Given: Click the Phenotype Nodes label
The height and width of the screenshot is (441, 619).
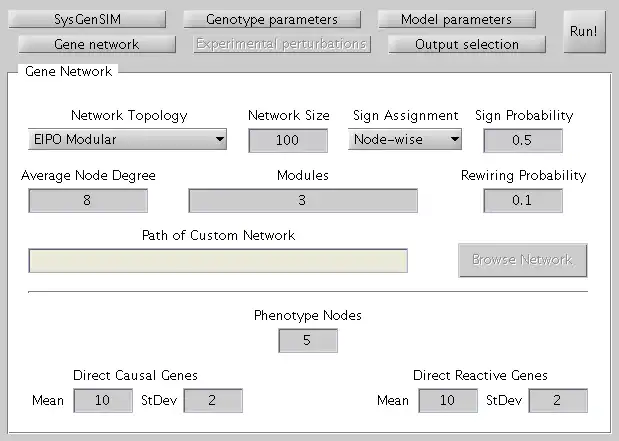Looking at the screenshot, I should (308, 315).
